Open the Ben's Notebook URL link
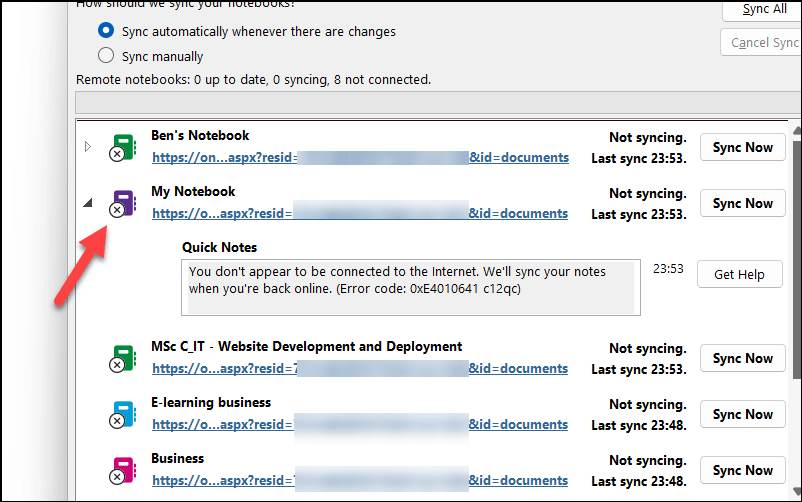The image size is (802, 502). tap(361, 158)
